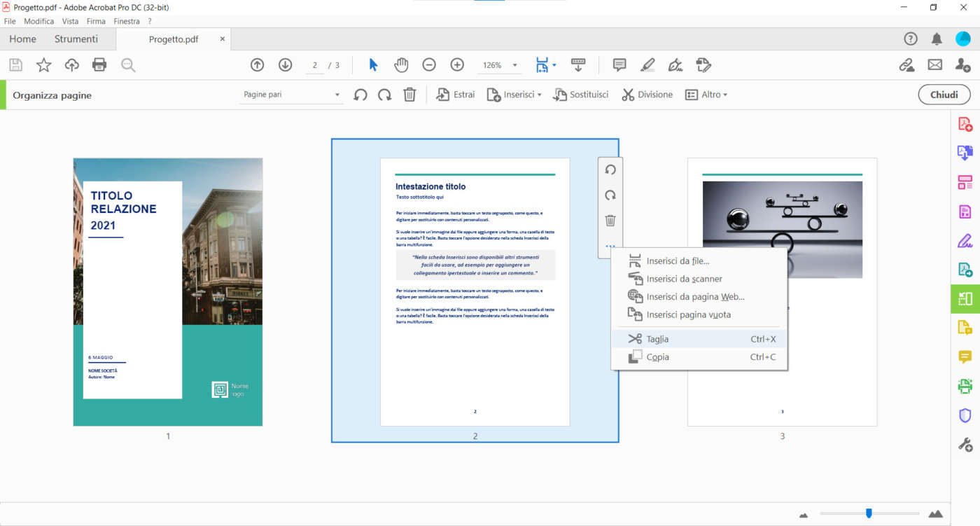
Task: Open the sticky note comment tool
Action: pos(619,64)
